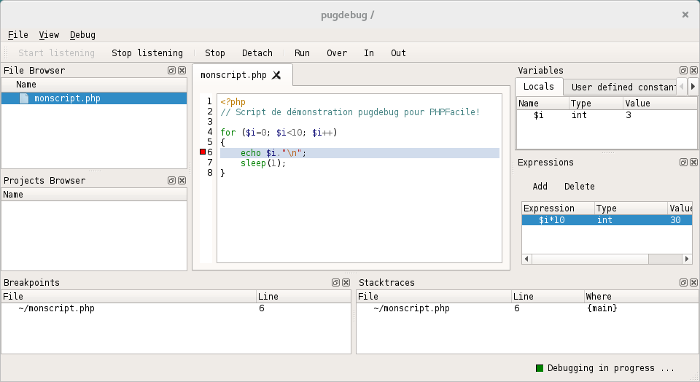The image size is (700, 382).
Task: Select the ~/monscript.php breakpoint entry
Action: click(176, 308)
